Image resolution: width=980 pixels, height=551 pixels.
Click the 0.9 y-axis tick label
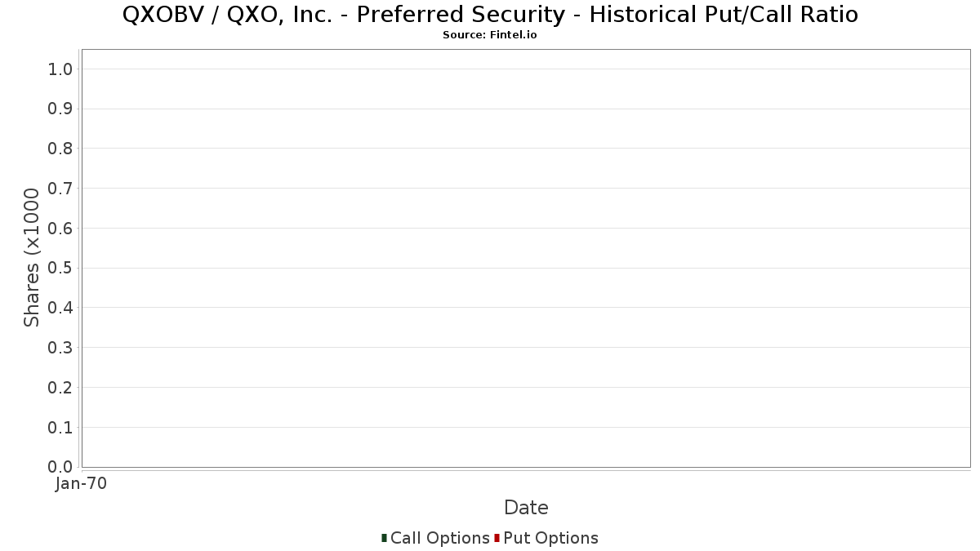point(61,109)
